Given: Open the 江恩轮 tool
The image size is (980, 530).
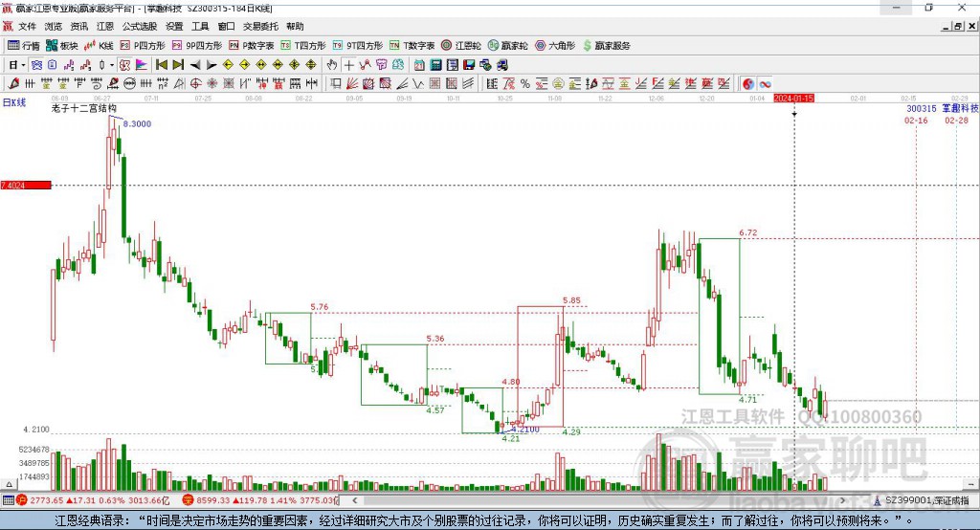Looking at the screenshot, I should tap(461, 46).
